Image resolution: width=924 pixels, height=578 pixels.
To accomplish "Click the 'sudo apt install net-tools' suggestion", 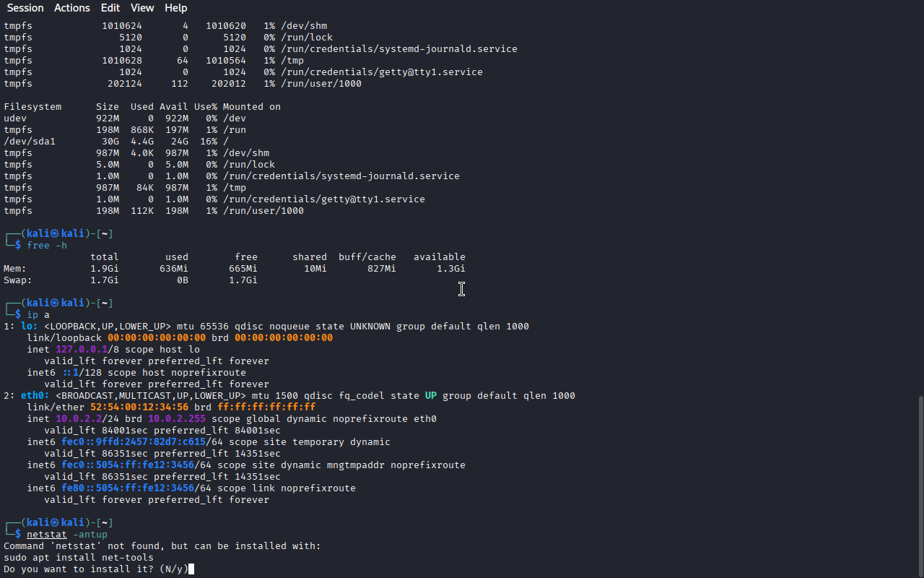I will pos(78,558).
